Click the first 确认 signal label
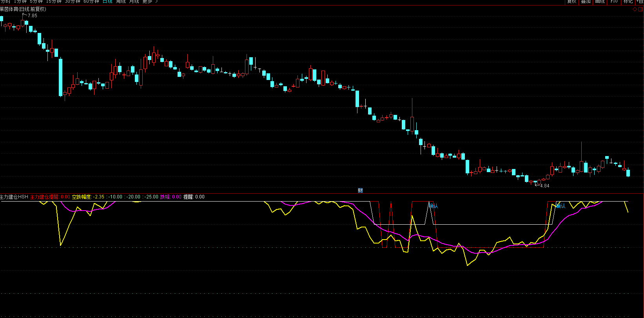644x318 pixels. coord(433,206)
